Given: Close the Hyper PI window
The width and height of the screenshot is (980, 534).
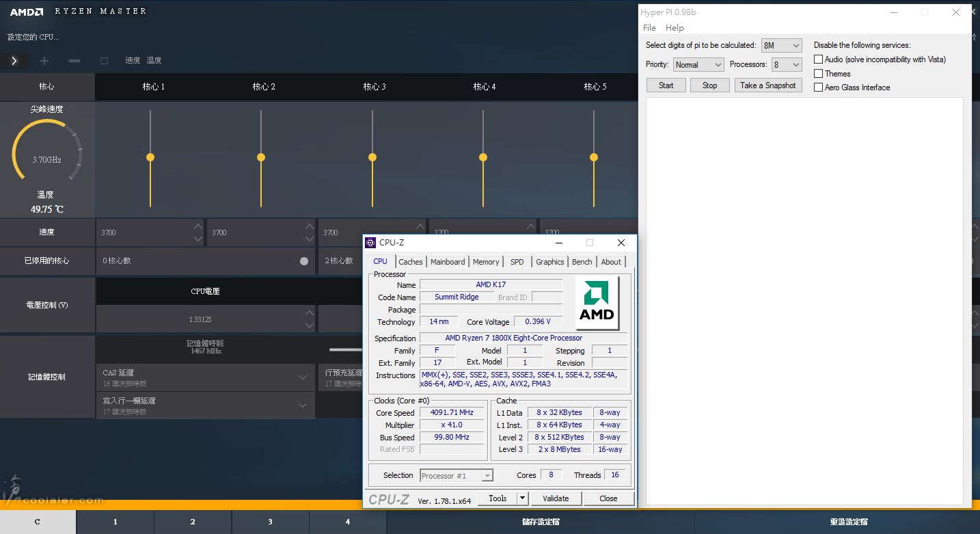Looking at the screenshot, I should click(956, 12).
